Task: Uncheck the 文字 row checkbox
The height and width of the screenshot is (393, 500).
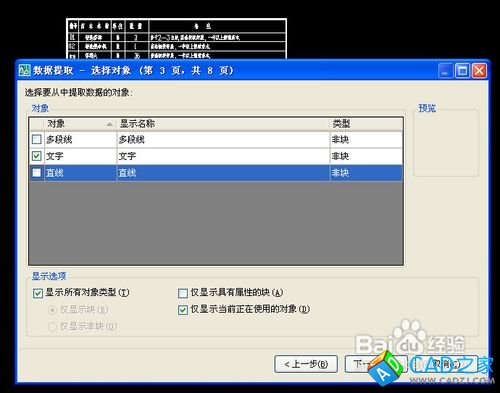Action: (37, 156)
